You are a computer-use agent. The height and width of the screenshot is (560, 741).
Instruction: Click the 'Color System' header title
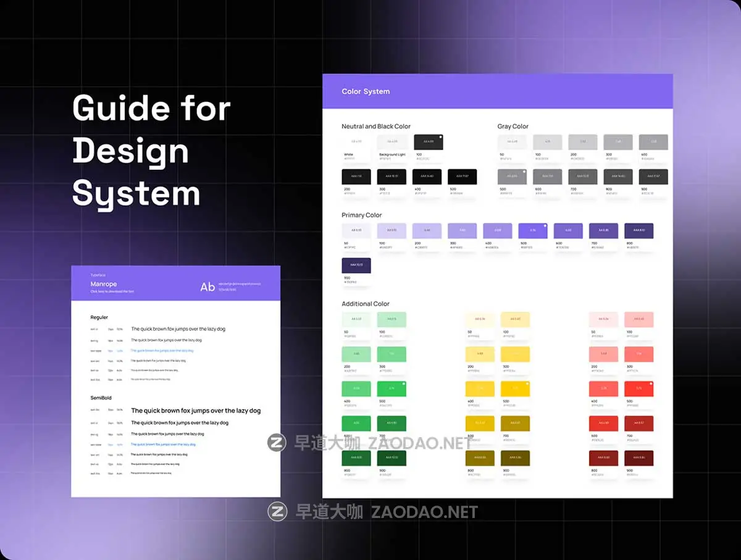[x=366, y=91]
